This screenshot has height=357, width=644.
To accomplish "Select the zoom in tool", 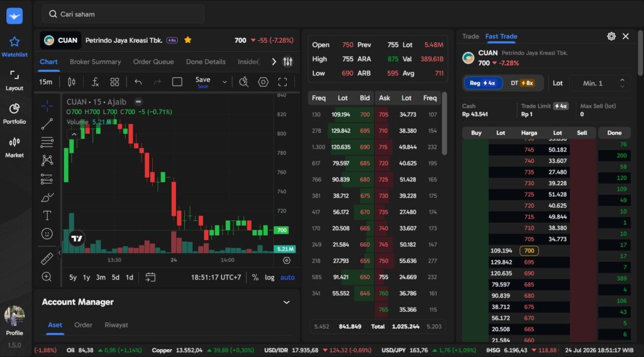I will [x=47, y=277].
